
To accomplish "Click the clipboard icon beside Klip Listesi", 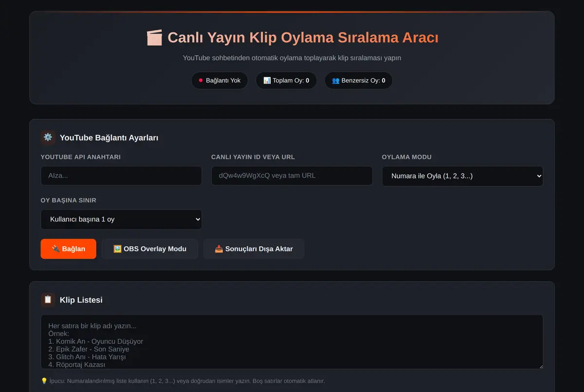I will coord(48,300).
